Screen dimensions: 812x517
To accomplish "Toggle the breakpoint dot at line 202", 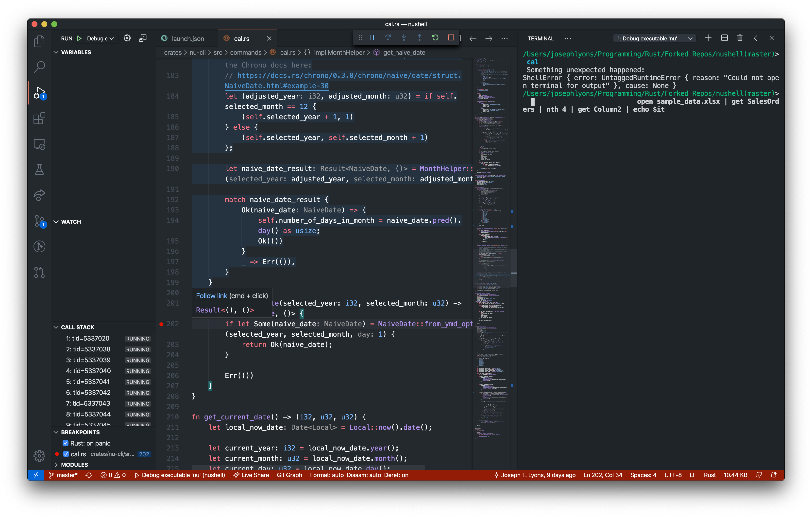I will point(161,324).
